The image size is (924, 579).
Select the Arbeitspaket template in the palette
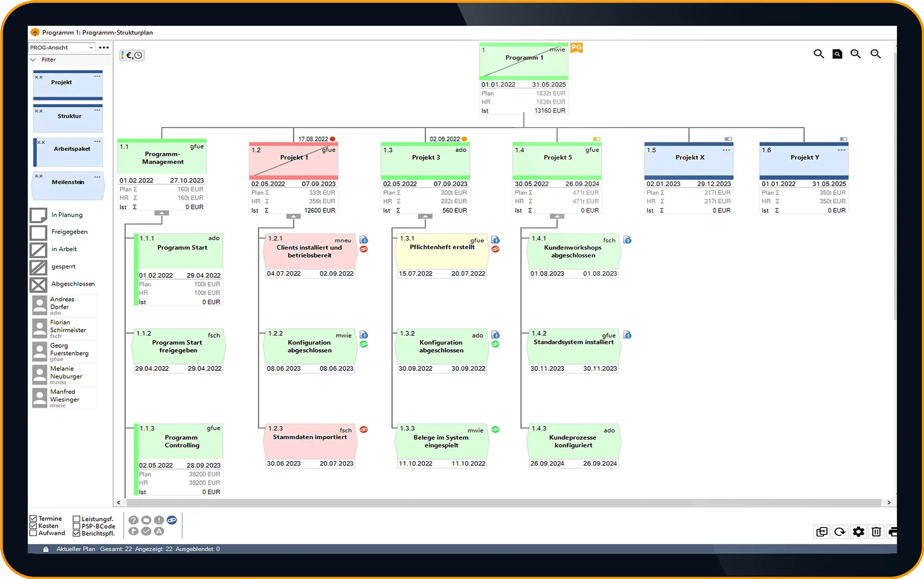pos(68,152)
